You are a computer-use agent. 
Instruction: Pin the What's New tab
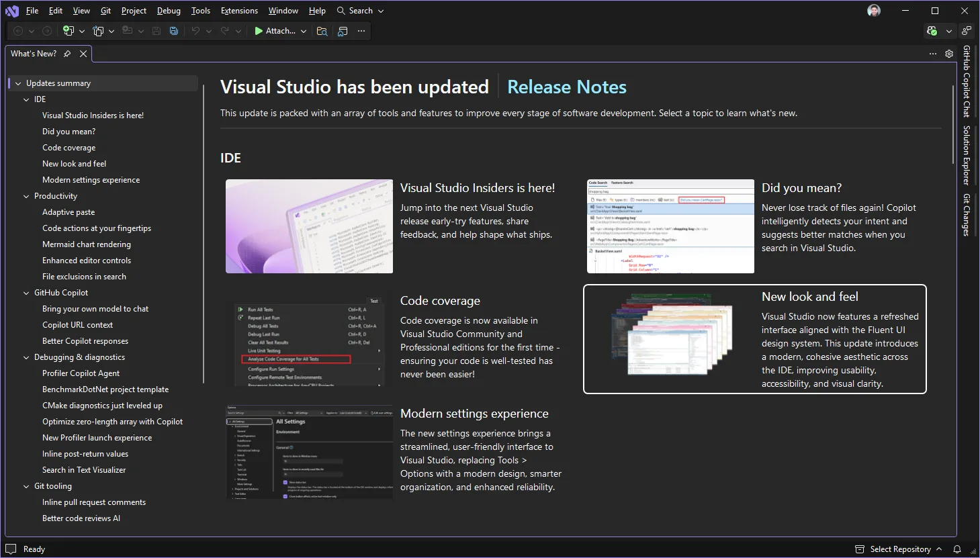[x=66, y=53]
